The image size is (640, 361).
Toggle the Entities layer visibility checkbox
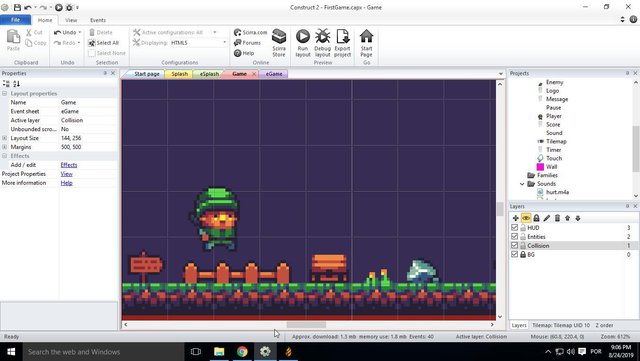pos(515,236)
